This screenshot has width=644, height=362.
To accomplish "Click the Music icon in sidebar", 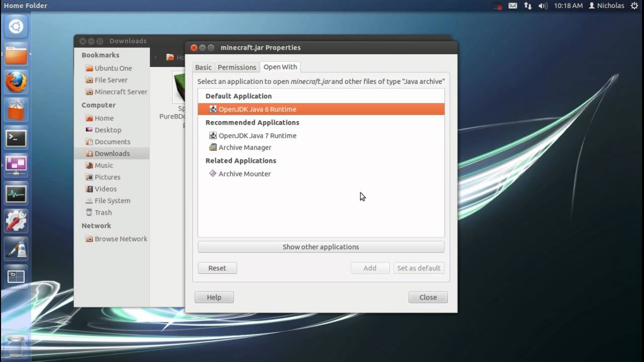I will (x=89, y=165).
